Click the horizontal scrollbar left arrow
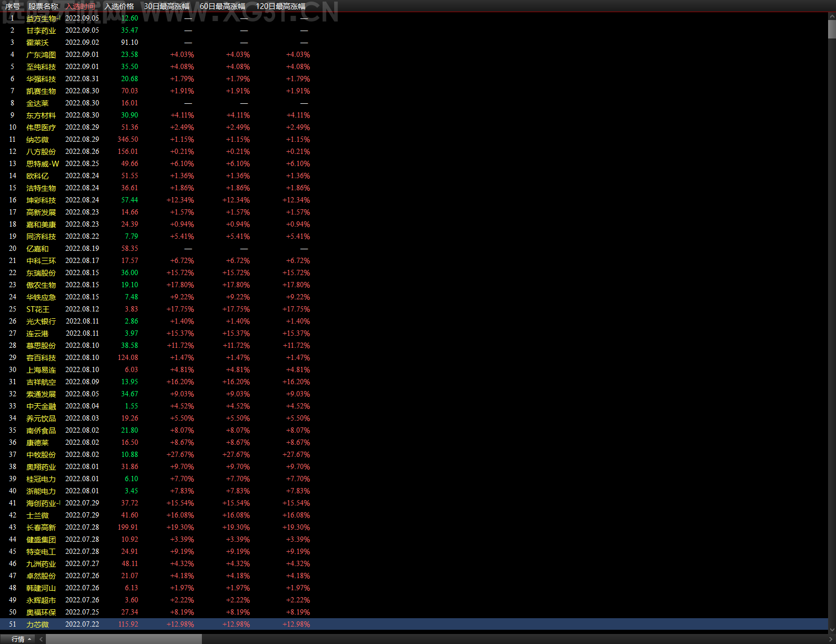The width and height of the screenshot is (836, 644). click(x=41, y=639)
